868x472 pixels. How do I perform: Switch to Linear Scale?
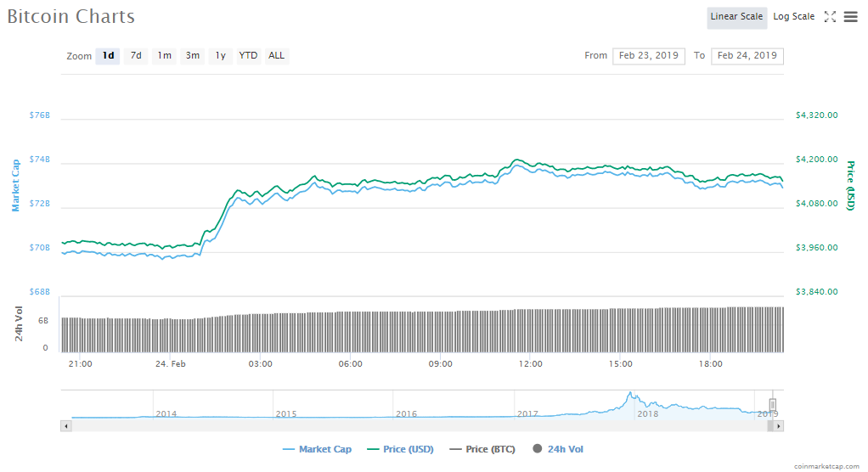[736, 17]
